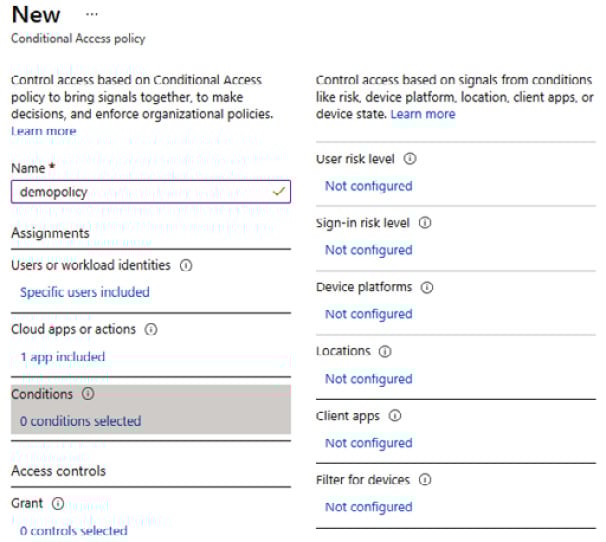Click the Locations label
The height and width of the screenshot is (542, 606).
343,351
